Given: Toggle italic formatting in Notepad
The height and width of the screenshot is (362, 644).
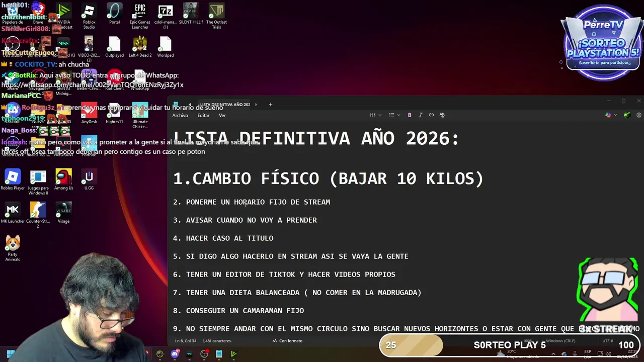Looking at the screenshot, I should pos(421,115).
